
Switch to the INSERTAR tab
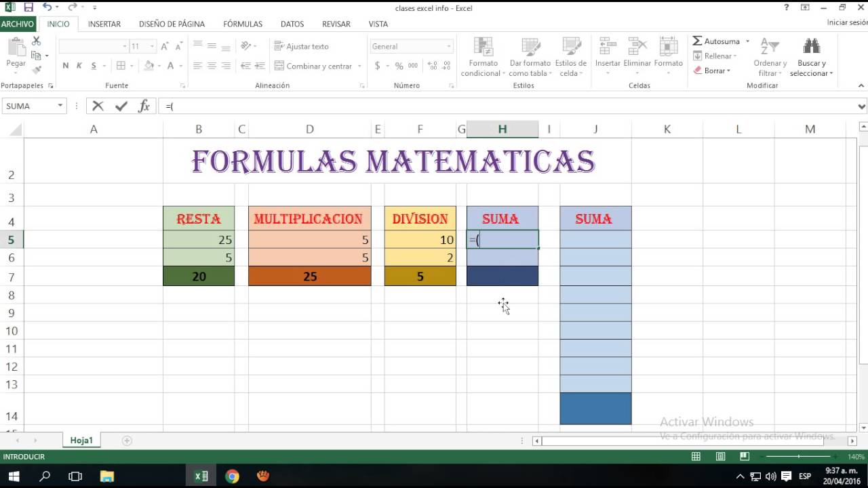[104, 24]
